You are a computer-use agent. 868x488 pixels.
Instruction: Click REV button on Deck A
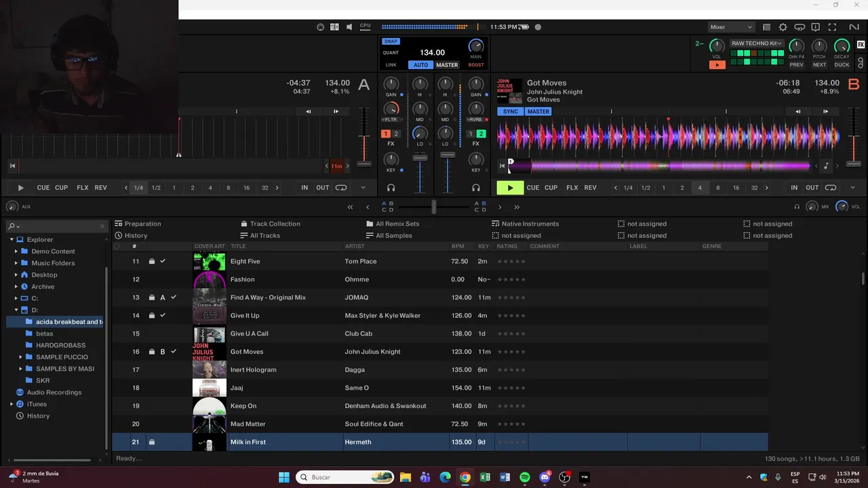[100, 188]
